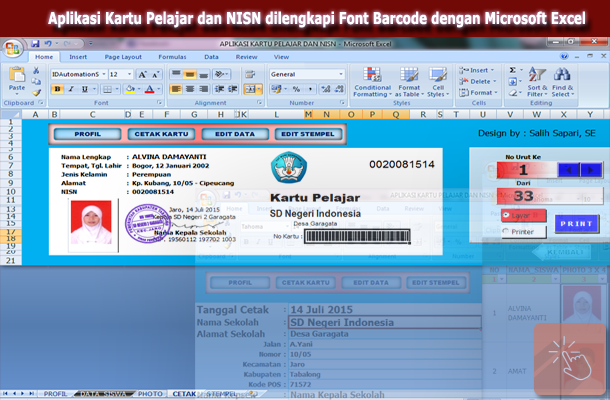
Task: Switch to the View ribbon tab
Action: click(281, 57)
